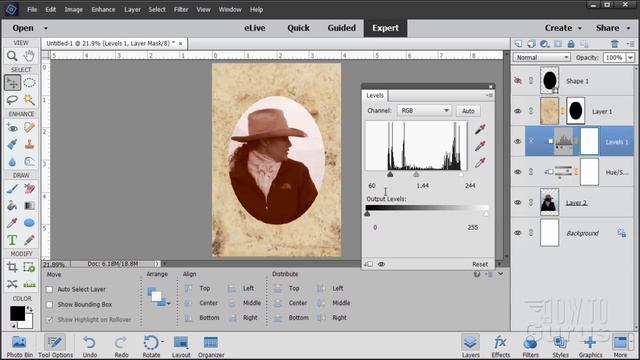Click Reset in the Levels panel
640x360 pixels.
(x=480, y=264)
